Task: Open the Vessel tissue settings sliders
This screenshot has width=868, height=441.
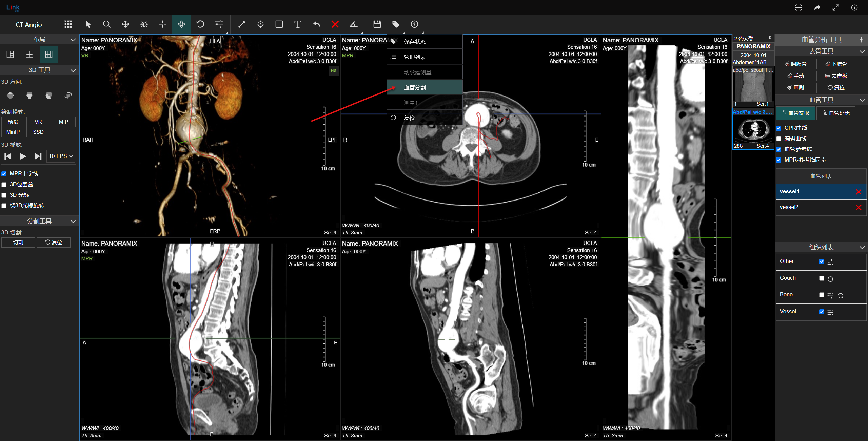Action: pyautogui.click(x=830, y=312)
